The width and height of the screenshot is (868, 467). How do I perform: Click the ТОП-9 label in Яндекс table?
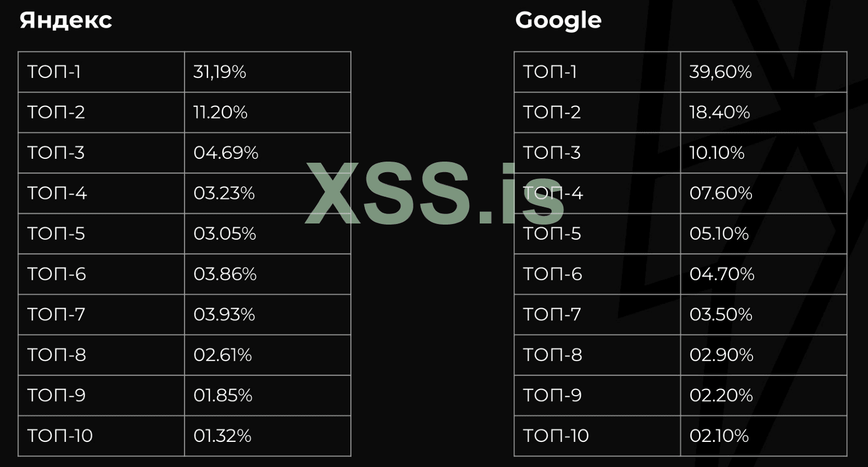56,396
